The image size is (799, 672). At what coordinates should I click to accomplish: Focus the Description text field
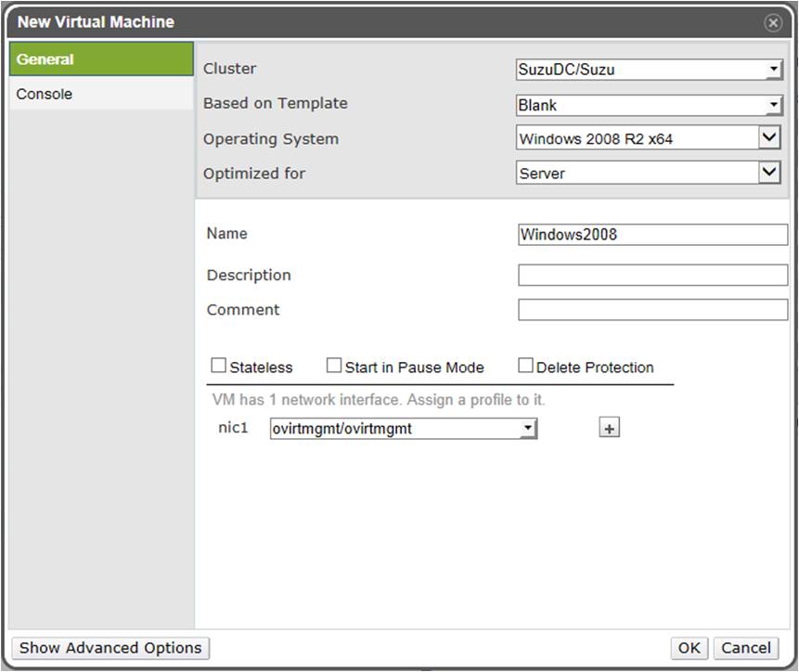652,275
